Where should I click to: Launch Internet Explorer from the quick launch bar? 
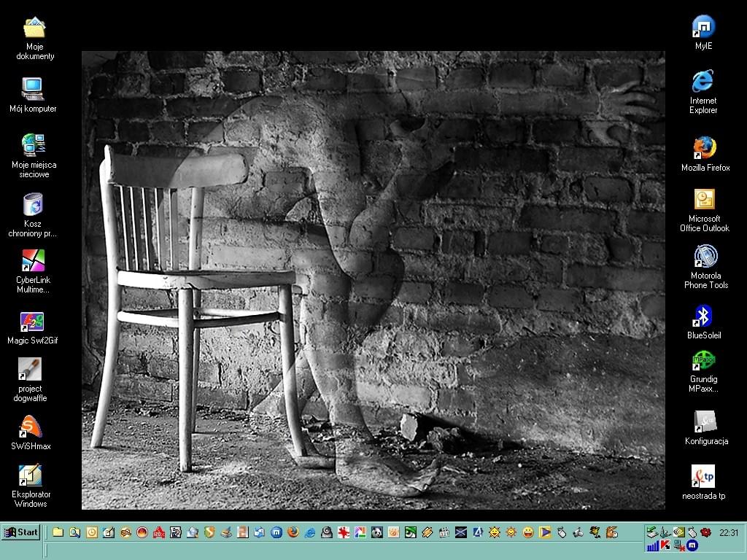point(310,532)
